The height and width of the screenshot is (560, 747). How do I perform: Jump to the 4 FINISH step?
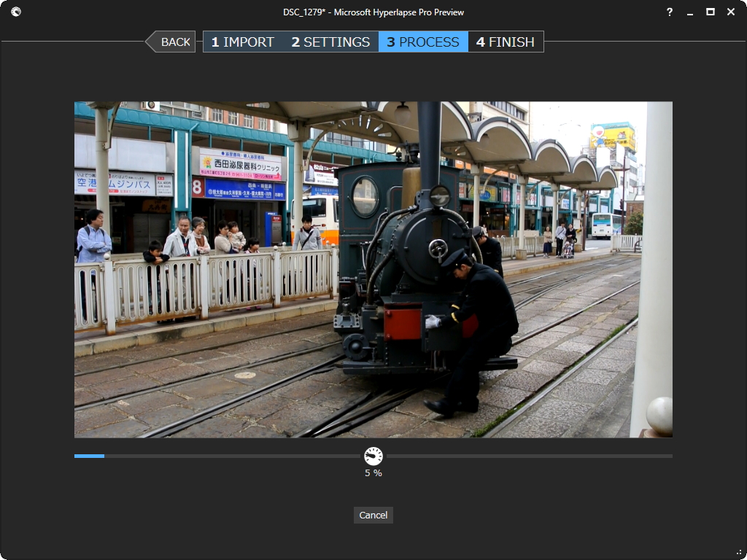click(506, 42)
